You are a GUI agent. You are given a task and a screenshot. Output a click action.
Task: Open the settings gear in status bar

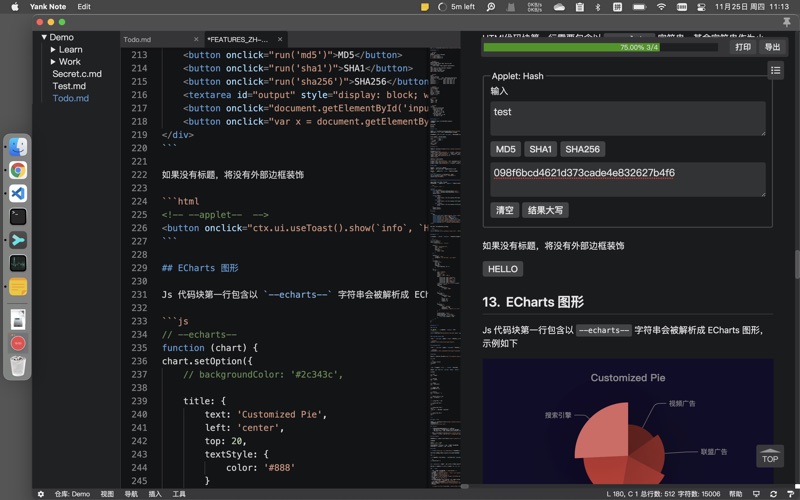pyautogui.click(x=41, y=494)
